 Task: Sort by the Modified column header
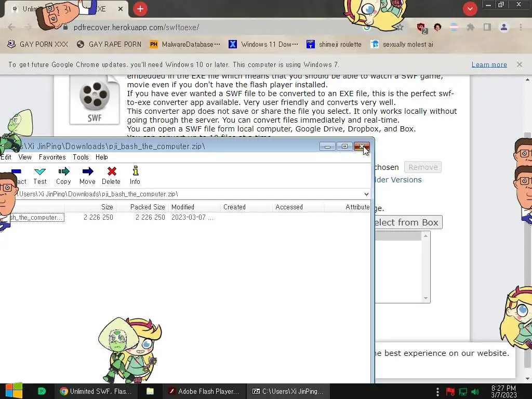[194, 207]
